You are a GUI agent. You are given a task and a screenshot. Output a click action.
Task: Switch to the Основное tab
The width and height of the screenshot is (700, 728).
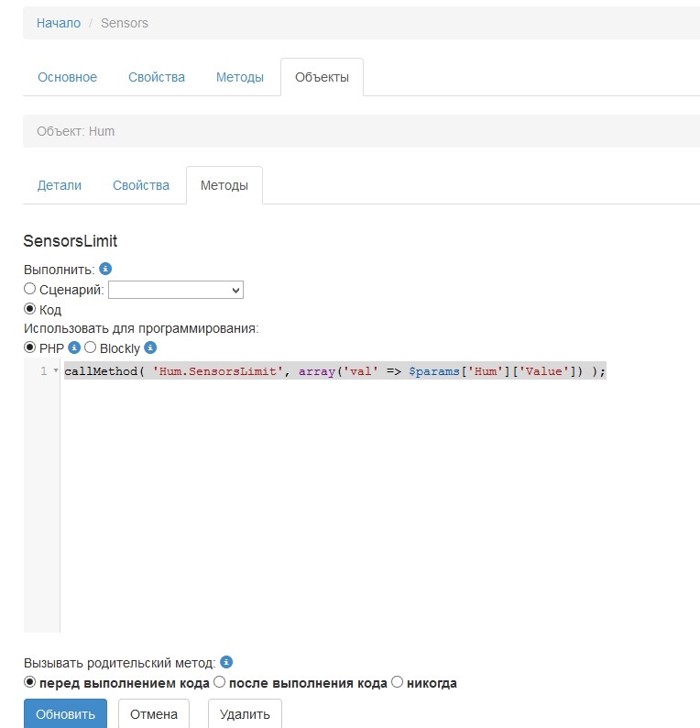coord(67,77)
